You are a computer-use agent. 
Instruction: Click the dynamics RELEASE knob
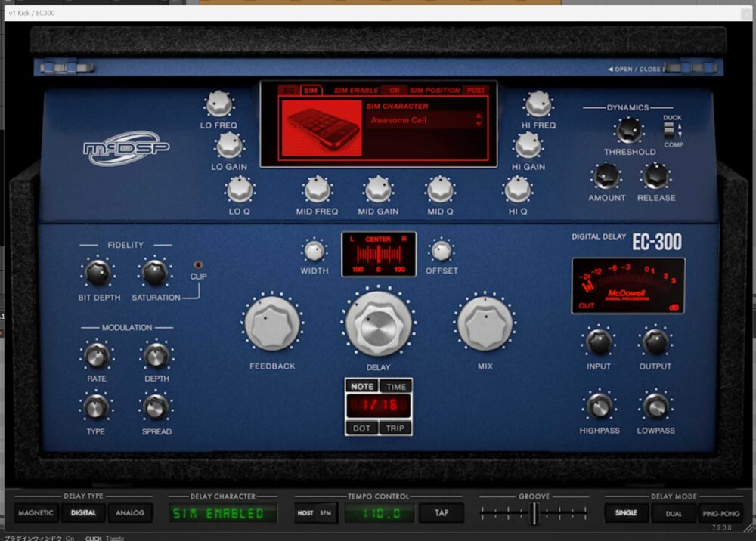pos(656,176)
